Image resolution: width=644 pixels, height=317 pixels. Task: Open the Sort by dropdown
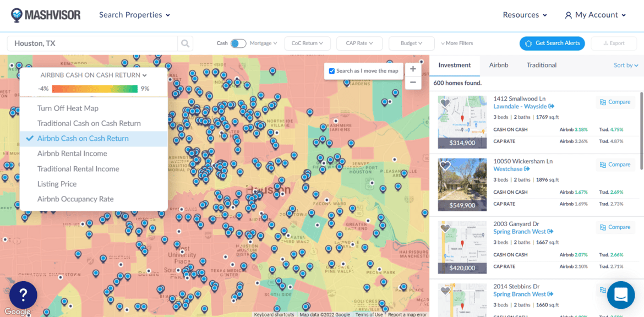tap(626, 65)
